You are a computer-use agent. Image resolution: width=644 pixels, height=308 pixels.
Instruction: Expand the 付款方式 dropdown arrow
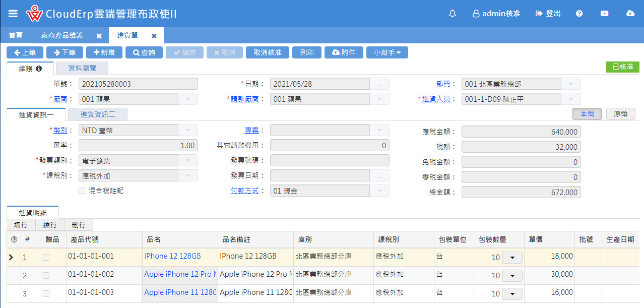379,191
